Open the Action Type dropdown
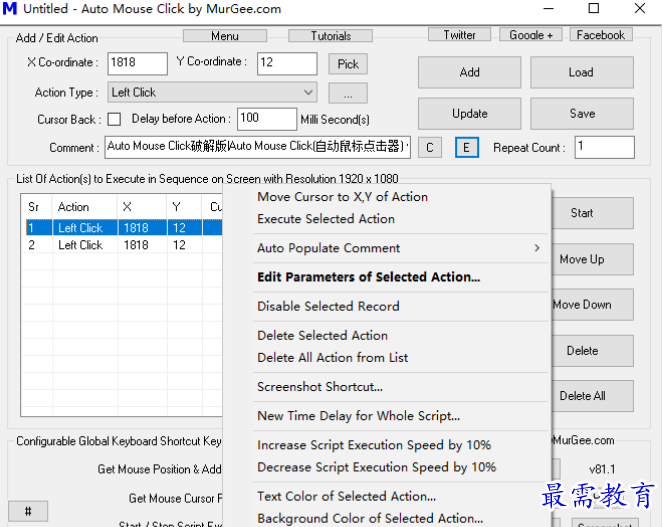 [x=212, y=92]
